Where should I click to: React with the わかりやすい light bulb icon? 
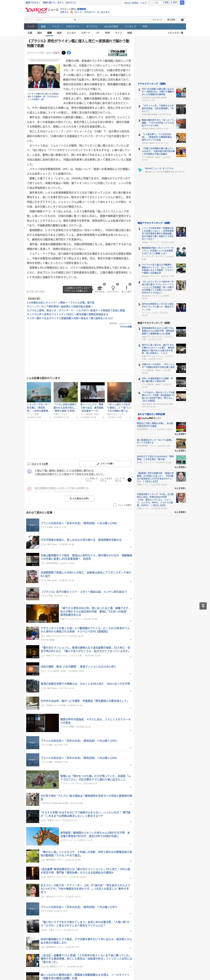pos(113,288)
